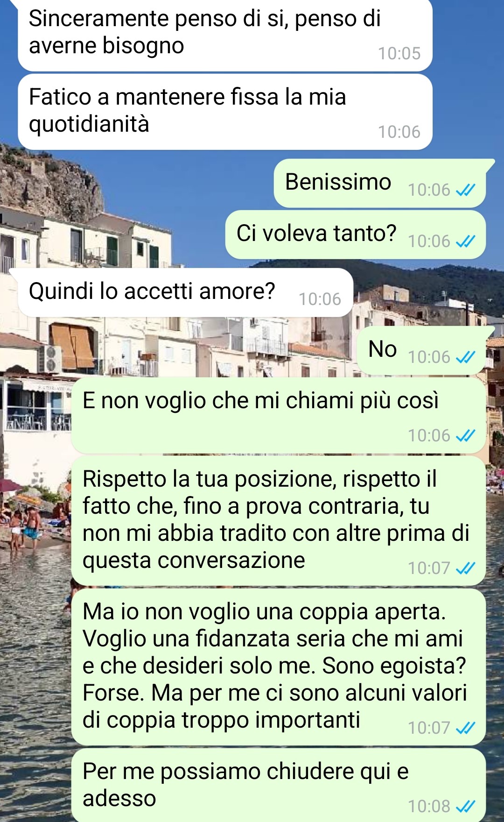Tap the 'No' reply bubble
The width and height of the screenshot is (504, 822).
425,350
